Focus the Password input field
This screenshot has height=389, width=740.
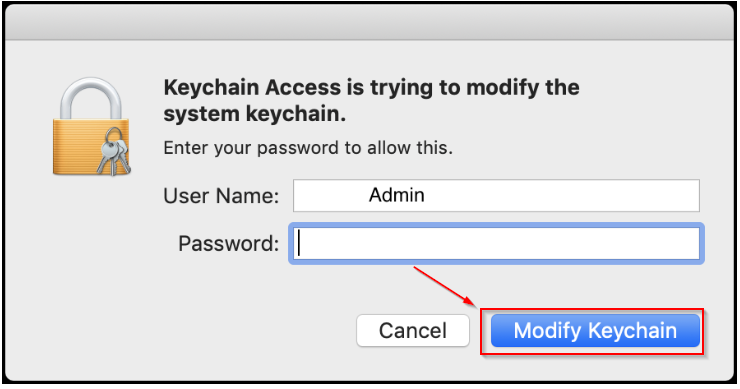[x=496, y=244]
